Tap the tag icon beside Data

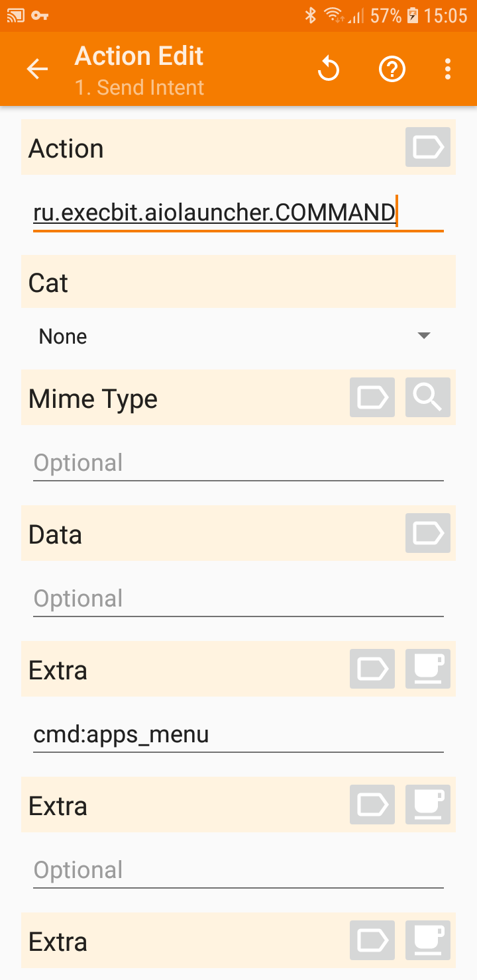[x=428, y=533]
